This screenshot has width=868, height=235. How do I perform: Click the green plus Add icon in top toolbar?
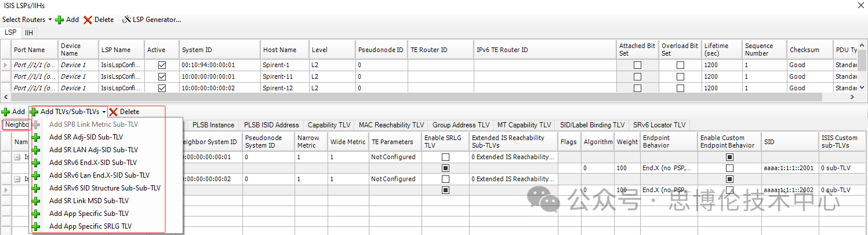pyautogui.click(x=59, y=20)
